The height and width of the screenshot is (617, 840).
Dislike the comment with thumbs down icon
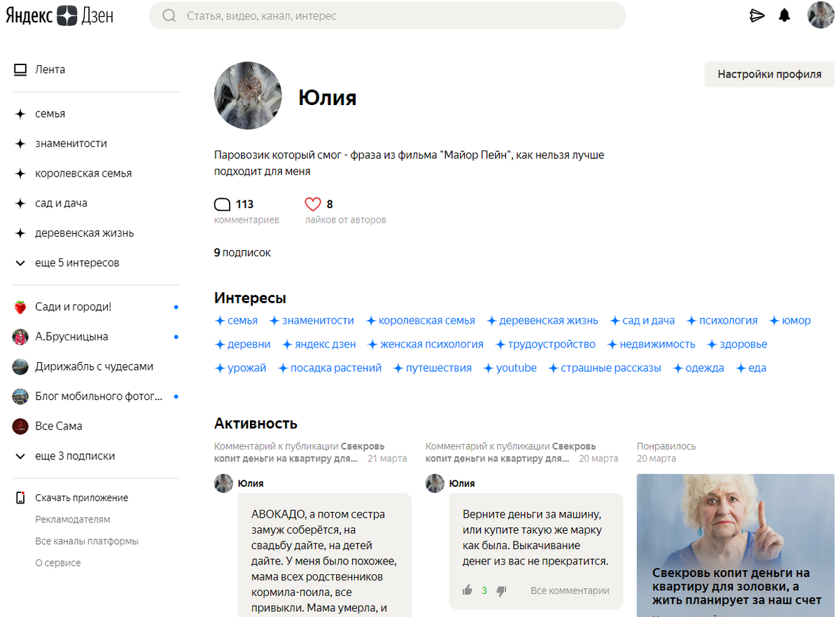(x=501, y=591)
